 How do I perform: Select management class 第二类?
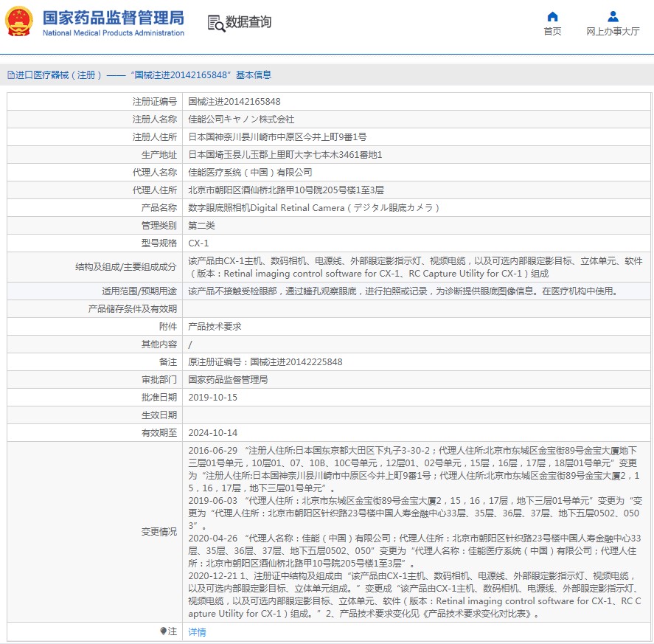click(201, 226)
